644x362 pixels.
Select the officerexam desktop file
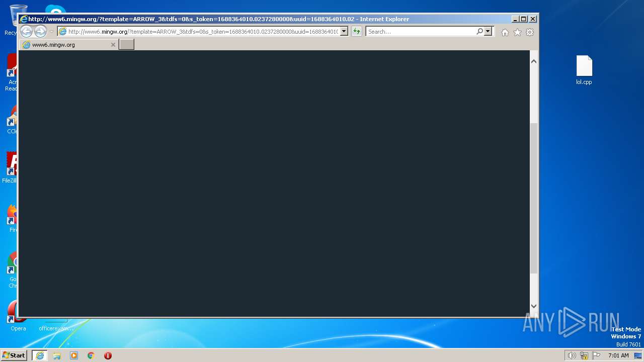(x=56, y=325)
